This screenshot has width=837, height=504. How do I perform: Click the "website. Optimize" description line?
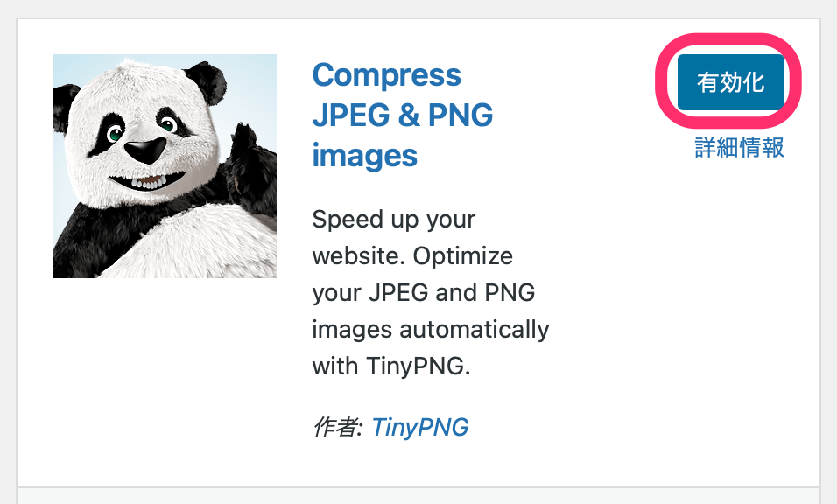click(x=412, y=256)
